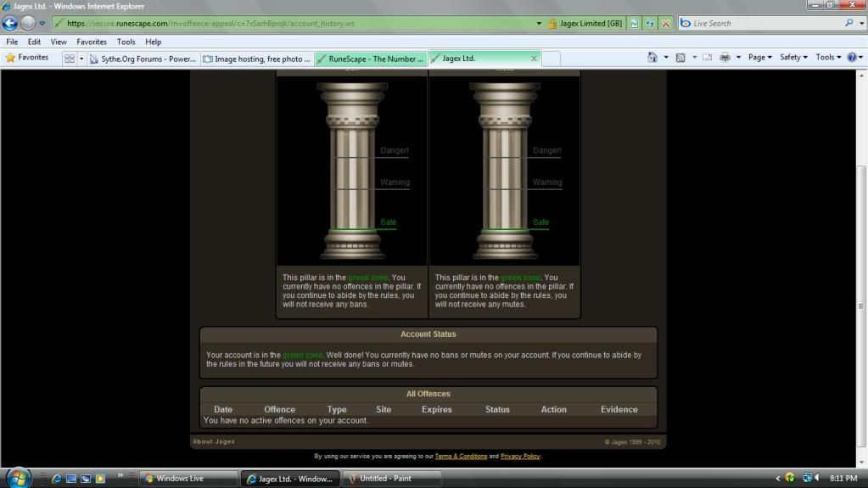This screenshot has height=488, width=868.
Task: Click the browser Back arrow button
Action: [x=10, y=23]
